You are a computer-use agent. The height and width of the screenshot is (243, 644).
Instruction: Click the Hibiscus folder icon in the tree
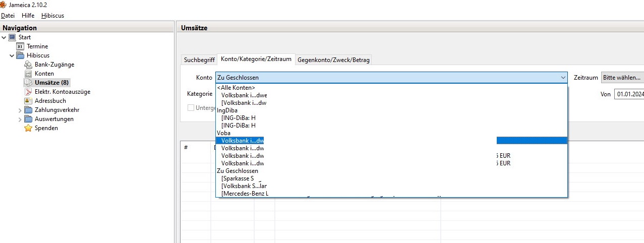[21, 55]
